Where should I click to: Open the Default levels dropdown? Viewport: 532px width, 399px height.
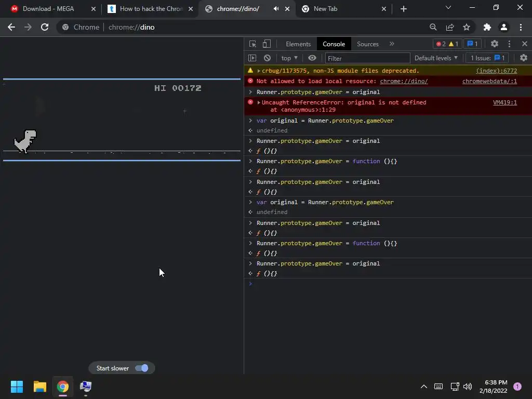pos(436,58)
